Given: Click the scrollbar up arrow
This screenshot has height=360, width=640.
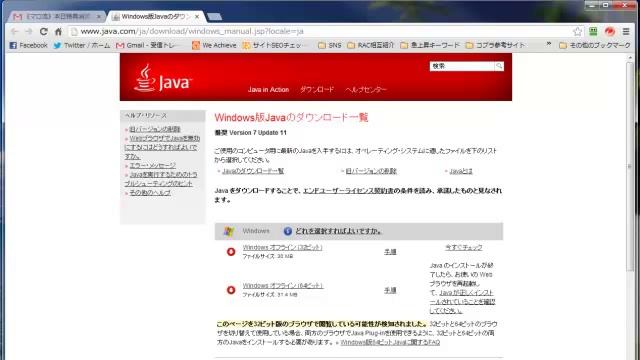Looking at the screenshot, I should pos(630,58).
